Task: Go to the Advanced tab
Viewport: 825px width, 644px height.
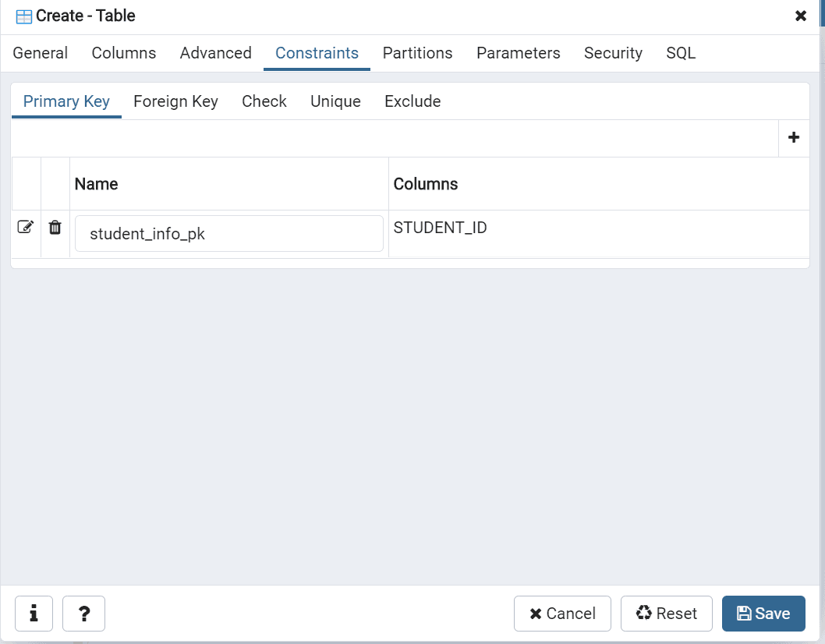Action: [216, 53]
